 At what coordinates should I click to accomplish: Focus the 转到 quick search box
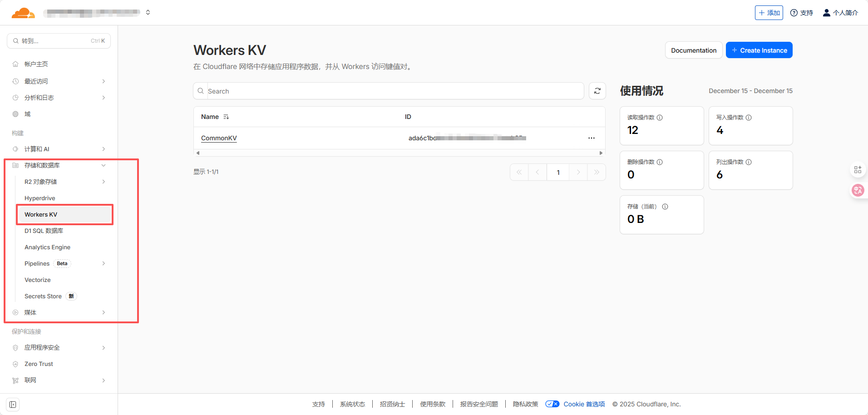(x=59, y=41)
